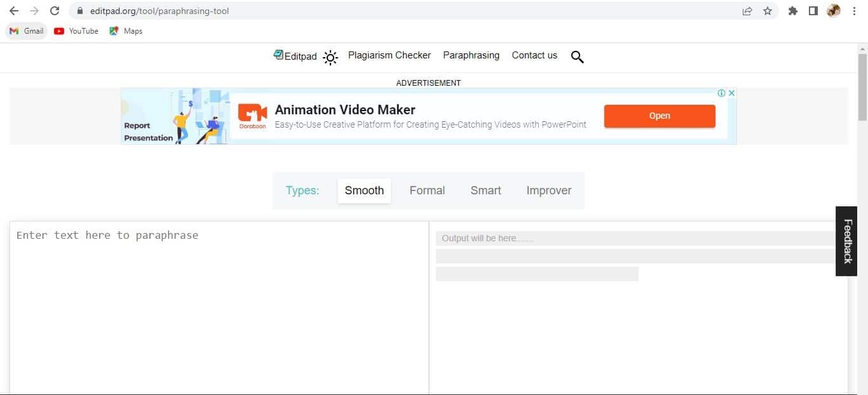
Task: Open Chrome extensions puzzle icon
Action: tap(792, 11)
